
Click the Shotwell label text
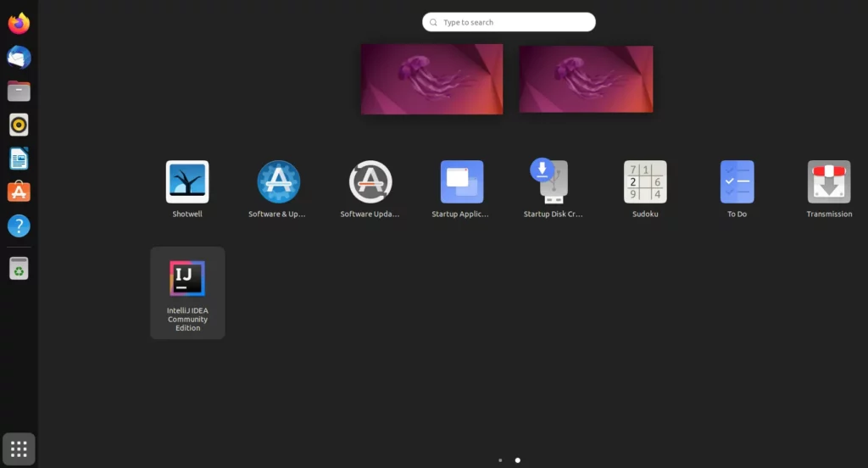[187, 214]
